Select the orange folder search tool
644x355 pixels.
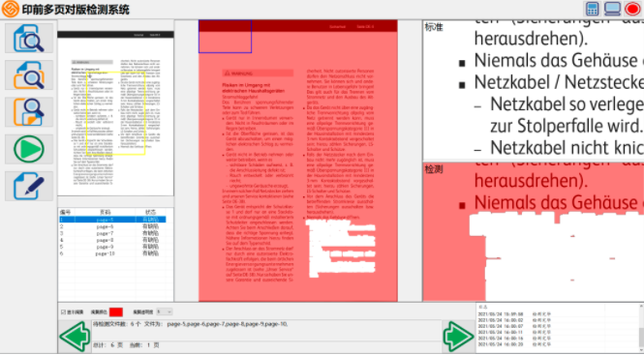pos(29,75)
